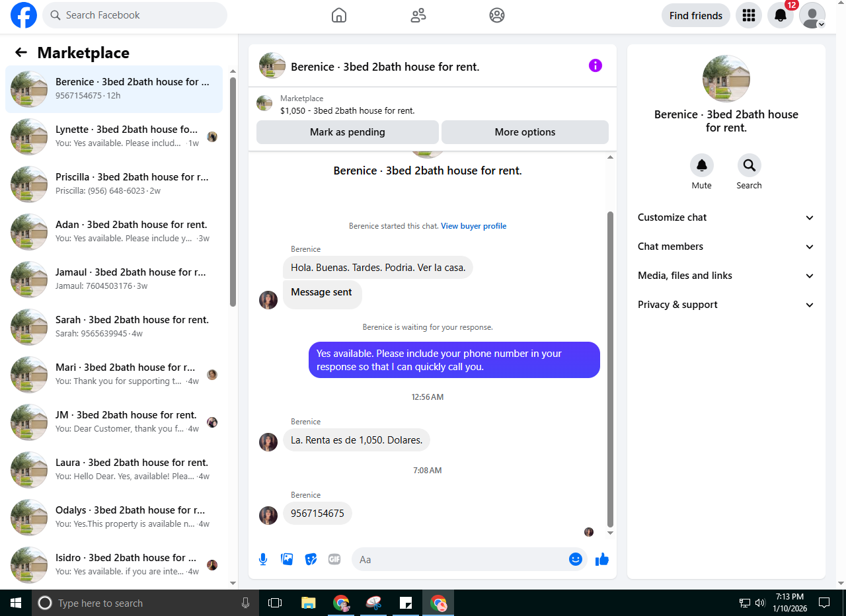Screen dimensions: 846x616
Task: Open Task View on taskbar
Action: pos(275,603)
